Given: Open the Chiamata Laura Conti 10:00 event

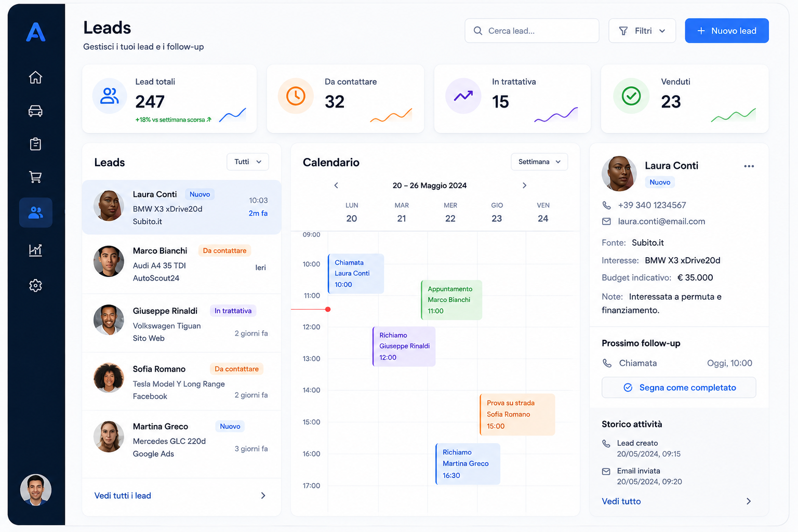Looking at the screenshot, I should coord(356,273).
